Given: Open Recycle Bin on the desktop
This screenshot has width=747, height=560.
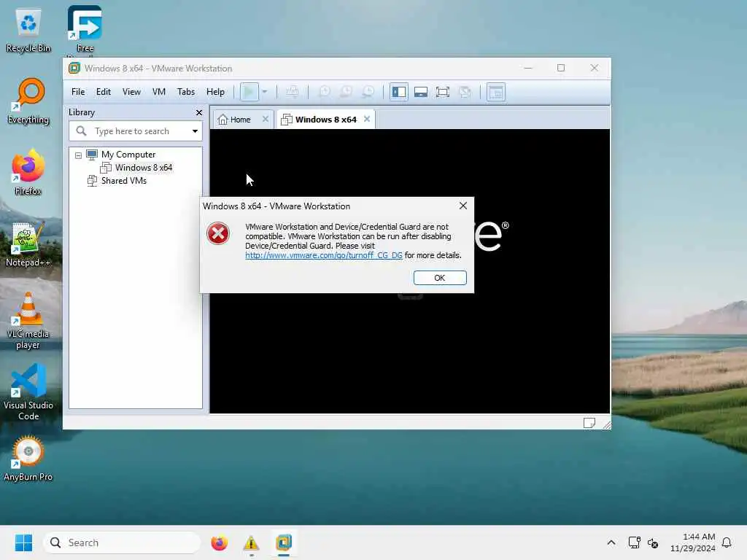Looking at the screenshot, I should click(28, 29).
